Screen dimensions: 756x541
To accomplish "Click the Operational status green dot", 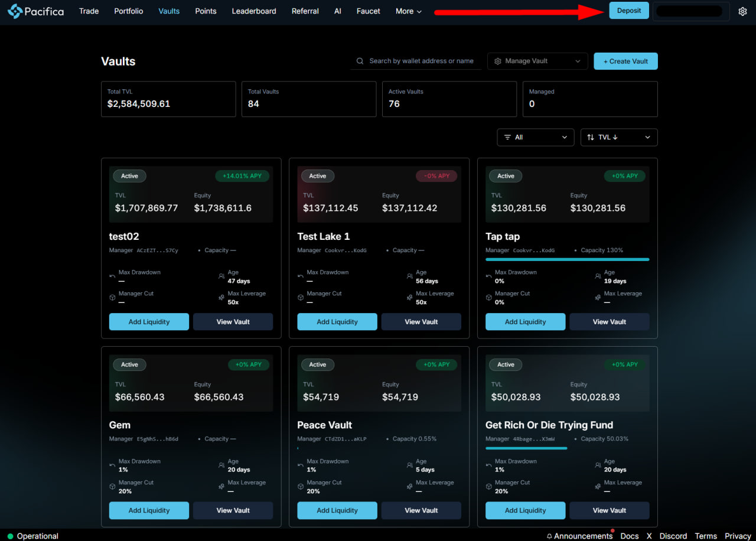I will 10,536.
